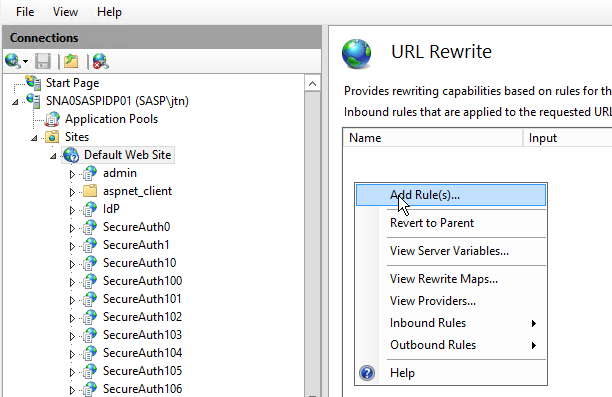Expand the aspnet_client folder
Screen dimensions: 612x397
(x=72, y=192)
